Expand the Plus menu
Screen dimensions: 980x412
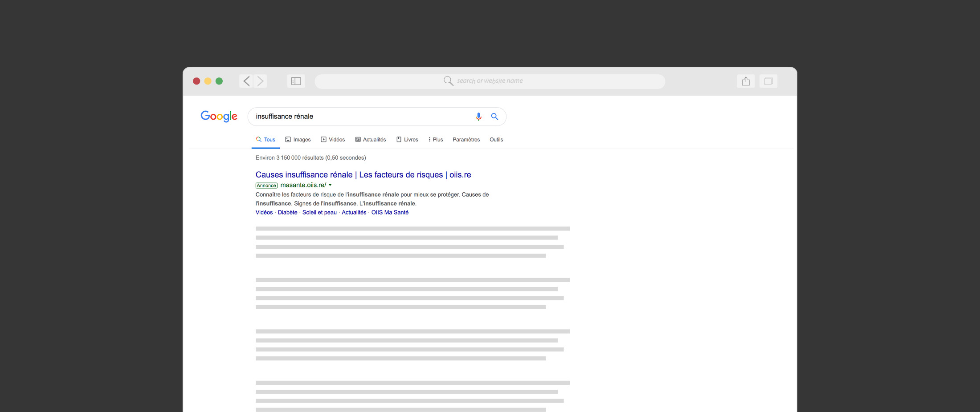pyautogui.click(x=436, y=140)
